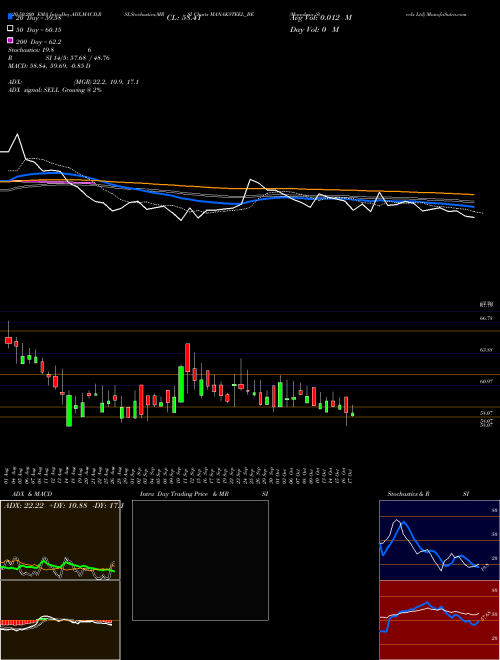Viewport: 500px width, 660px height.
Task: Click the white 50 Day legend swatch
Action: [10, 29]
